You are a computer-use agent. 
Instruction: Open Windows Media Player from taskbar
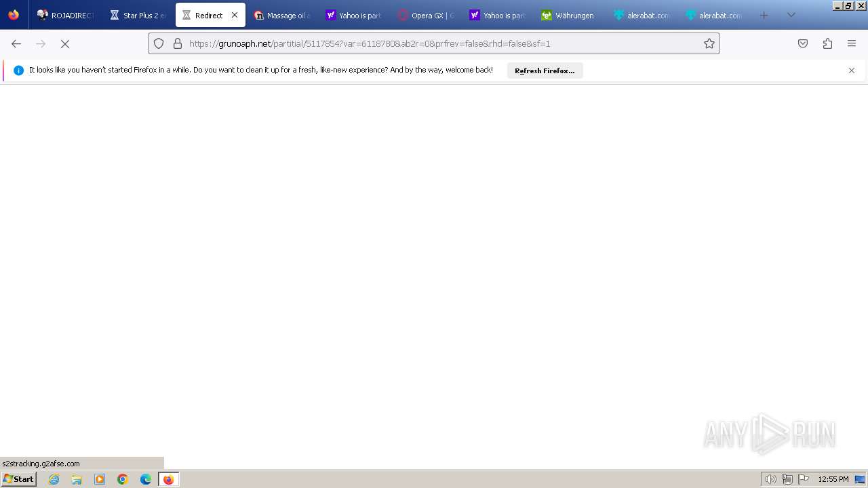pos(100,479)
